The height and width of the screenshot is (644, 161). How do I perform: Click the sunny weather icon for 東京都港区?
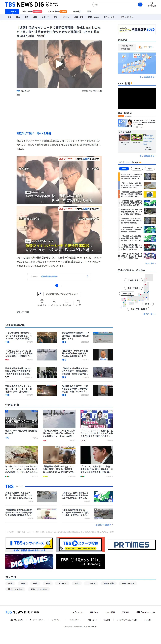(x=140, y=47)
